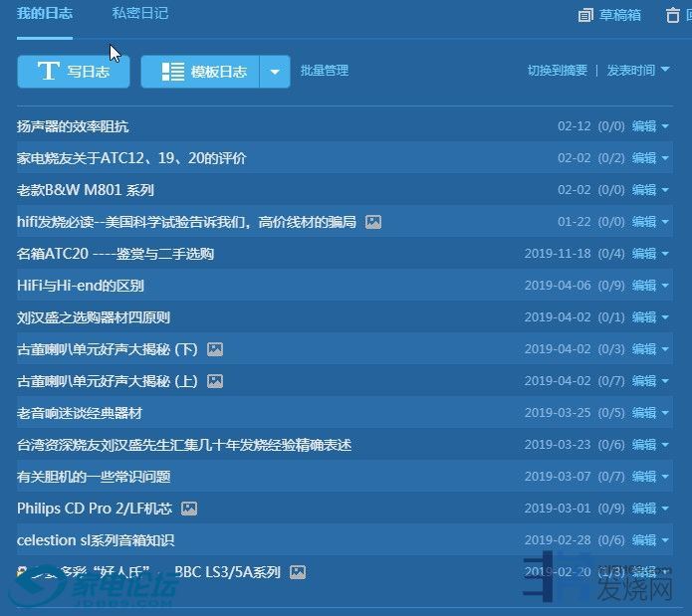The image size is (692, 616).
Task: Open the post 名箱ATC20 ----鉴赏与二手选购
Action: click(x=115, y=254)
